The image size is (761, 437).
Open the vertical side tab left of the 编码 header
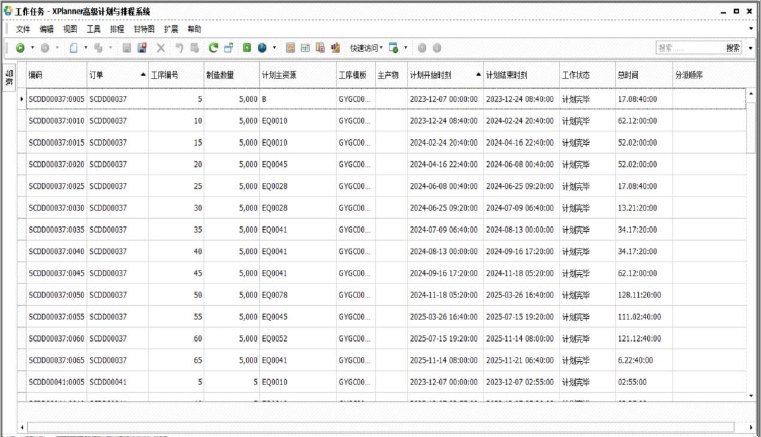(9, 77)
